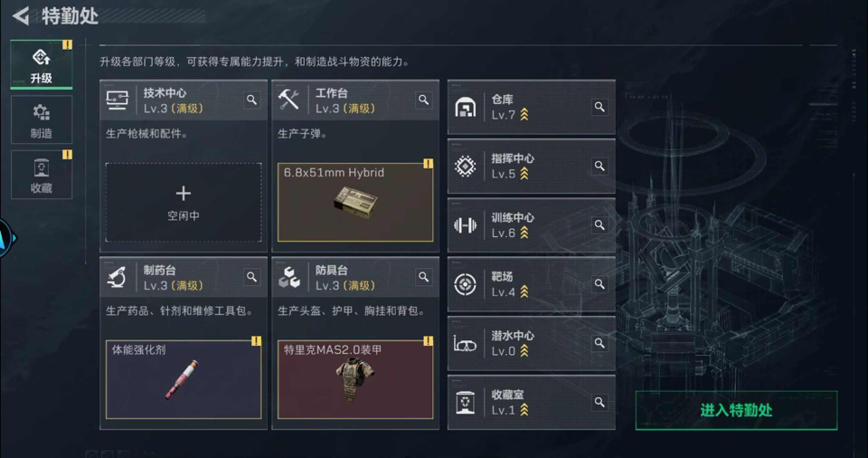868x458 pixels.
Task: Upgrade 仓库 with the yellow chevrons
Action: [524, 115]
